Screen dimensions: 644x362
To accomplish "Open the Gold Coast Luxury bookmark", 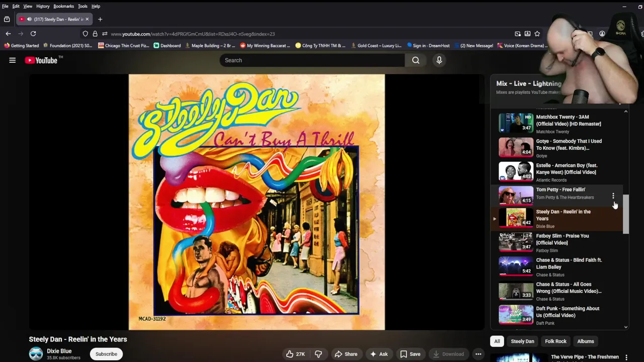I will coord(376,45).
